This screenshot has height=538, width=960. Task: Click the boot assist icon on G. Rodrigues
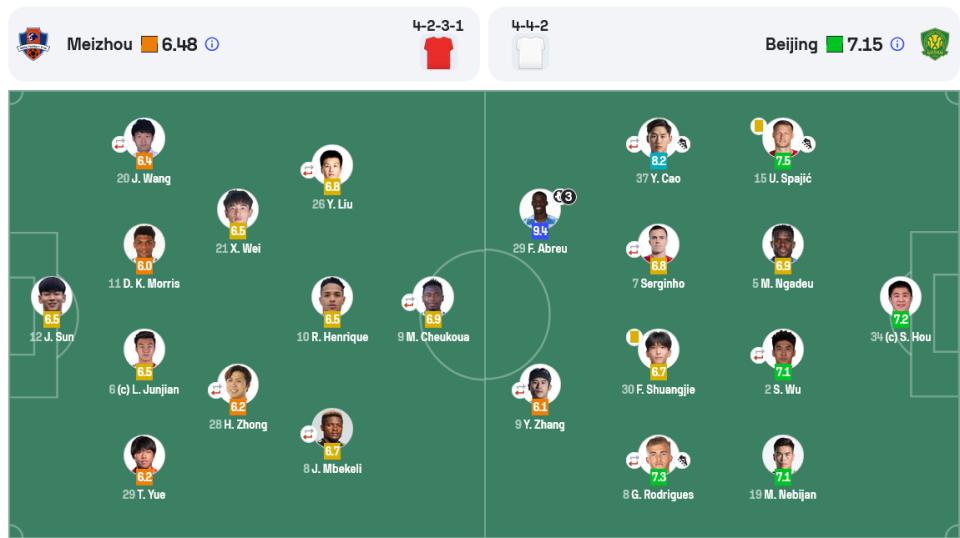tap(683, 461)
